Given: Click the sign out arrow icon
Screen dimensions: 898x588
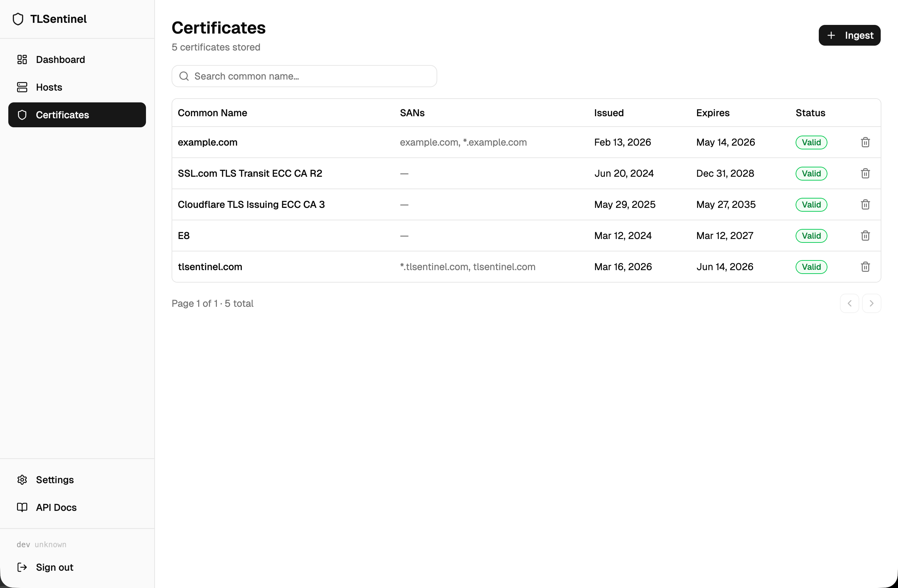Looking at the screenshot, I should point(22,567).
